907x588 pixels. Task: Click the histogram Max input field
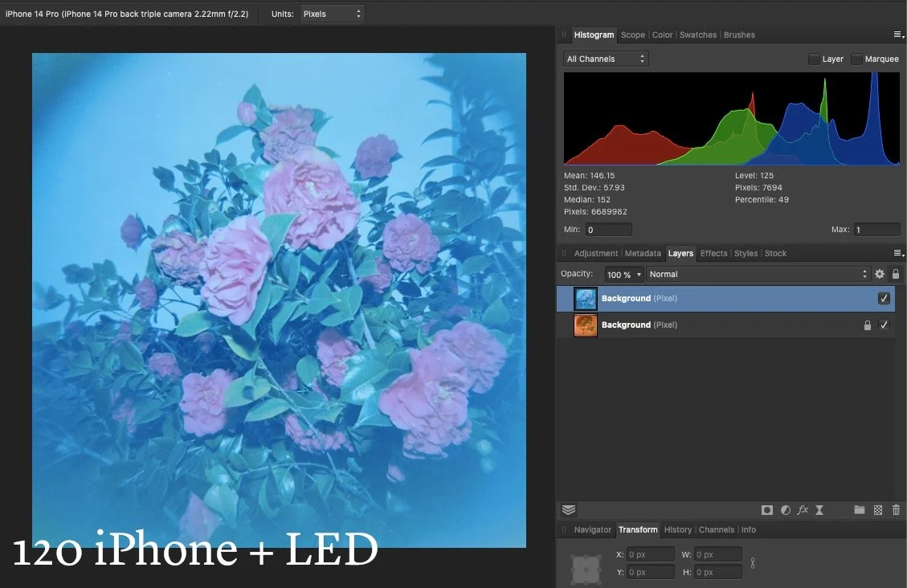click(877, 230)
